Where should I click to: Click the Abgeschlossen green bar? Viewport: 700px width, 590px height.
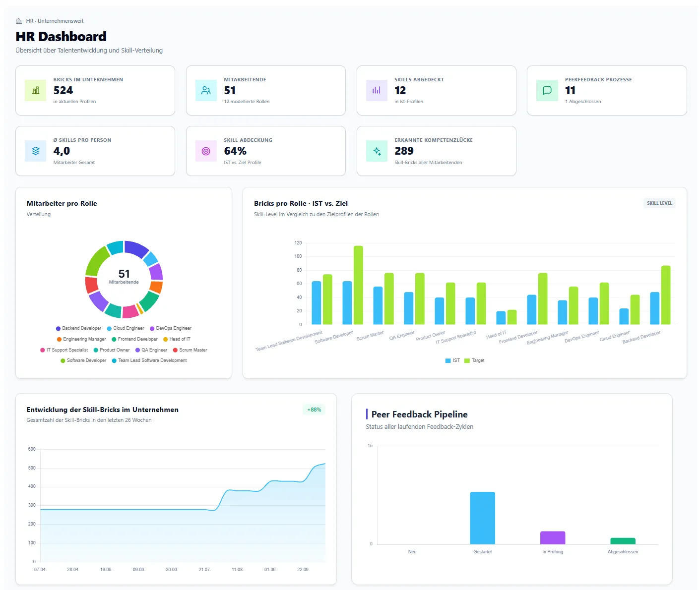pos(623,541)
